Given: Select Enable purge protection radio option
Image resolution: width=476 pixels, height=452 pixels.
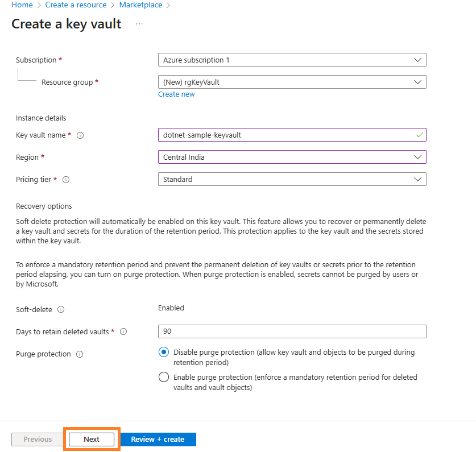Looking at the screenshot, I should tap(164, 377).
